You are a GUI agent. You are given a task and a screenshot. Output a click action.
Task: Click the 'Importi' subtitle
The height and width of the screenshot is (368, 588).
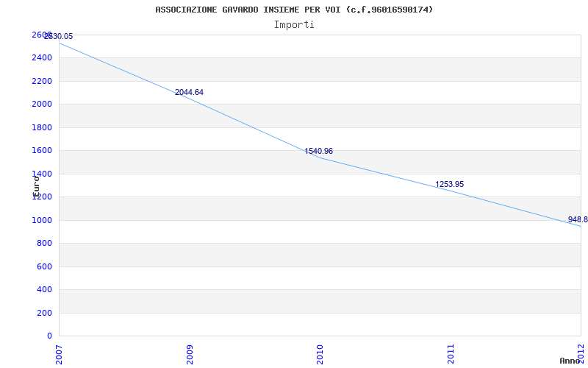(x=294, y=25)
